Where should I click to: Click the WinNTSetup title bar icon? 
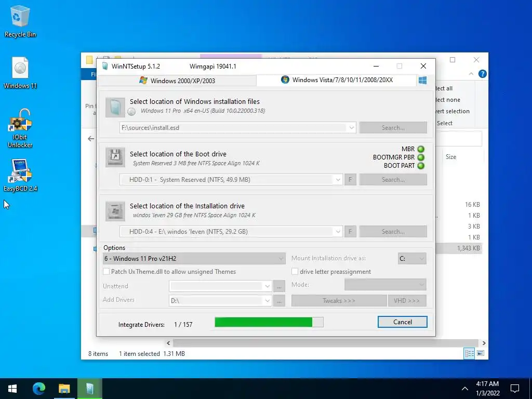coord(105,66)
